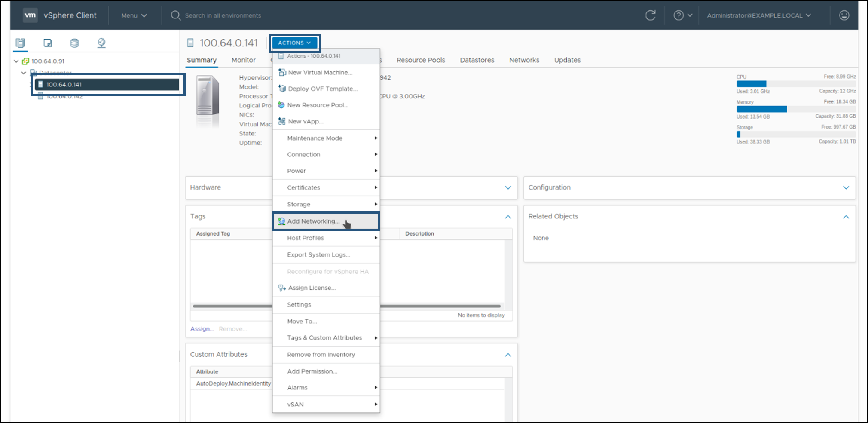Choose New Virtual Machine menu entry
The image size is (868, 423).
pos(326,72)
